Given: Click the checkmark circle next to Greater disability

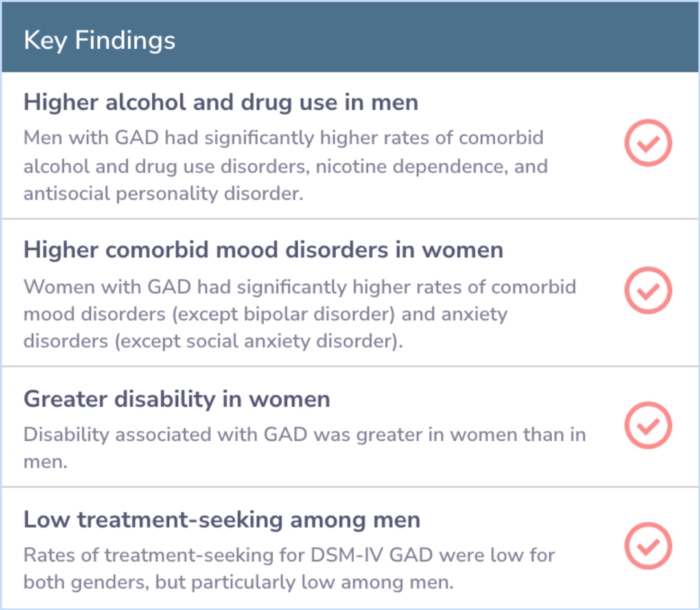Looking at the screenshot, I should coord(647,425).
